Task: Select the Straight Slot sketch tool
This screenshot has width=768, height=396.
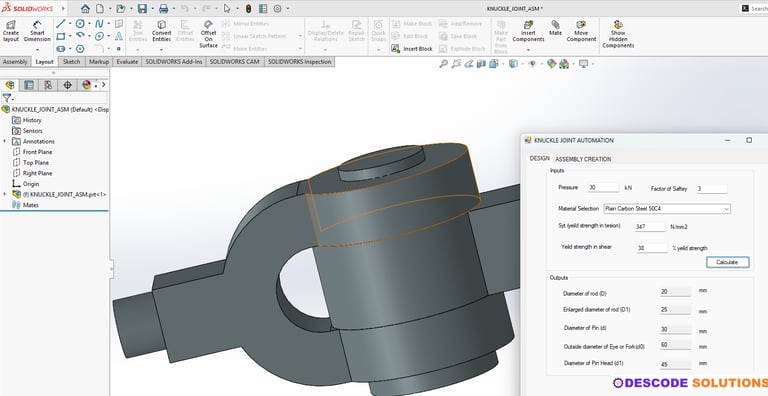Action: coord(61,49)
